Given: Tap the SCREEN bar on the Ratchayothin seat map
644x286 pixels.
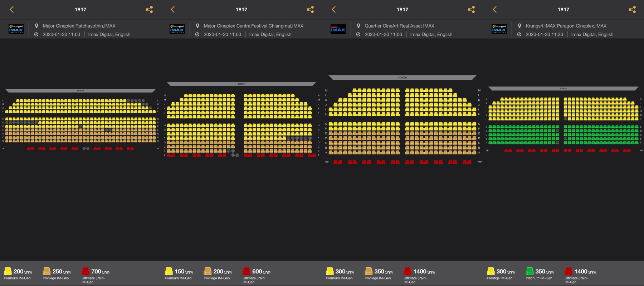Looking at the screenshot, I should [80, 90].
